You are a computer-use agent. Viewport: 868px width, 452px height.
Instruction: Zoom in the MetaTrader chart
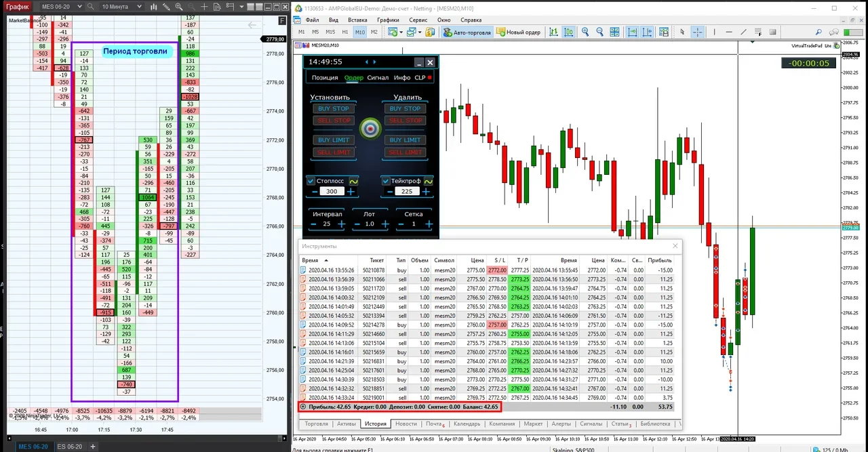pos(585,32)
